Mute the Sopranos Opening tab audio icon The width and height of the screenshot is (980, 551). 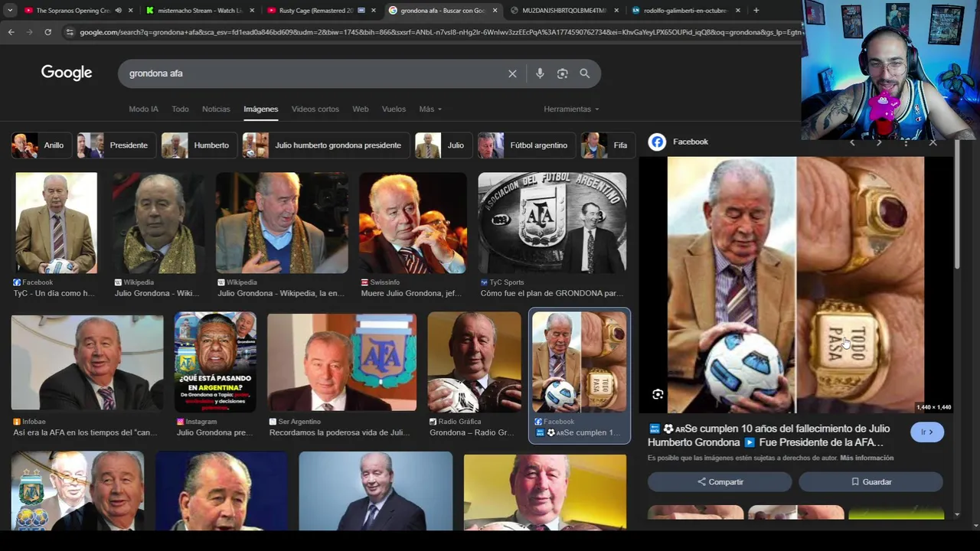[118, 11]
